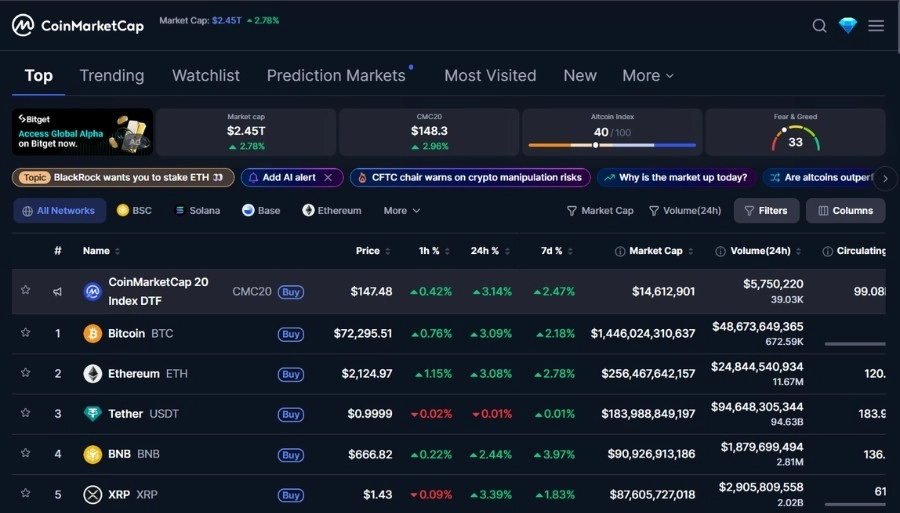Click the diamond rewards icon
Screen dimensions: 900x513
point(848,26)
